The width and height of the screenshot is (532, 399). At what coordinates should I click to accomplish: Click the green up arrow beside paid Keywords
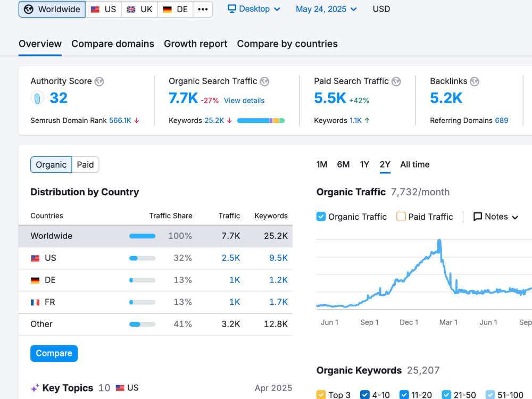(x=367, y=120)
